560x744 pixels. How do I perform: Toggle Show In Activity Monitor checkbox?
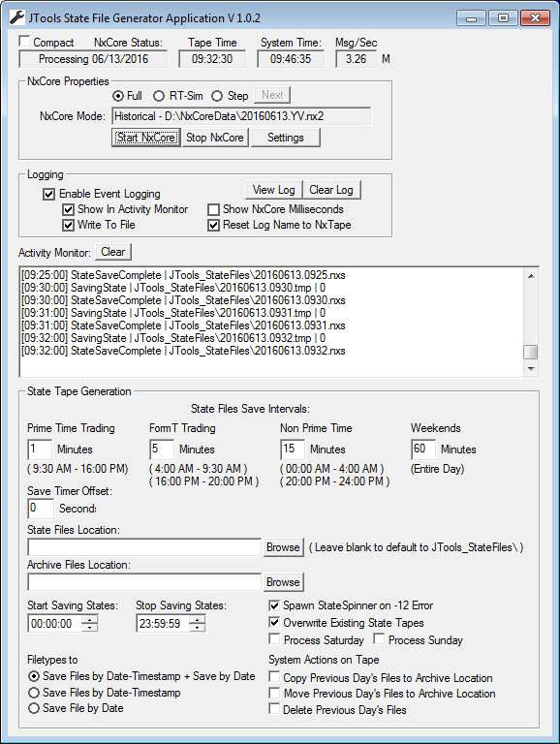[x=69, y=209]
